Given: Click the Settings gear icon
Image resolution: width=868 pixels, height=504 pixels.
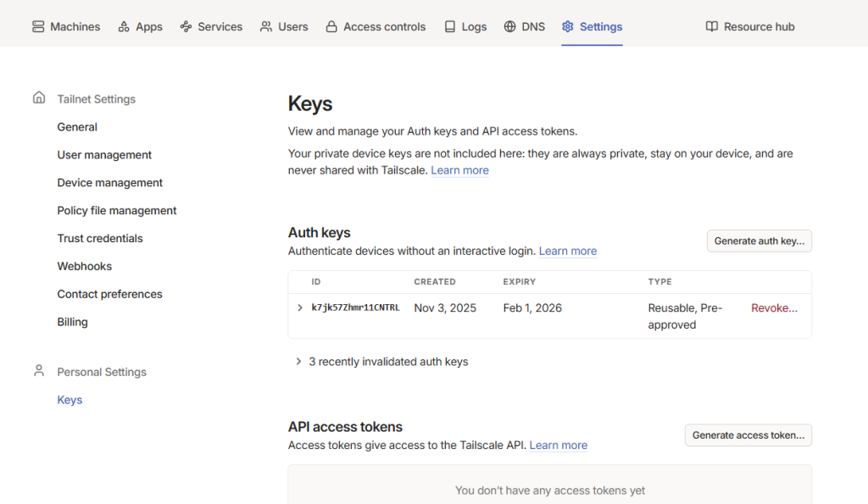Looking at the screenshot, I should (568, 27).
